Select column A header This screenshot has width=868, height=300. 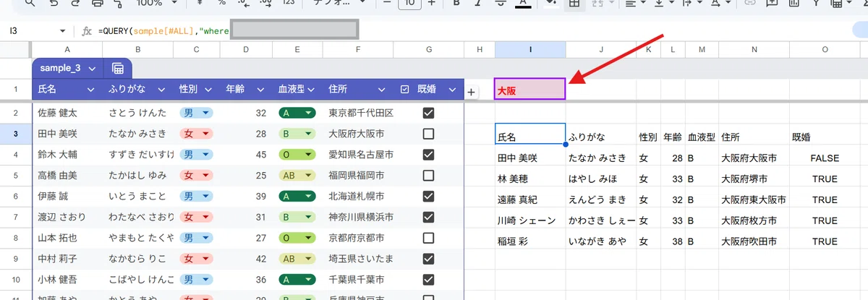(67, 49)
